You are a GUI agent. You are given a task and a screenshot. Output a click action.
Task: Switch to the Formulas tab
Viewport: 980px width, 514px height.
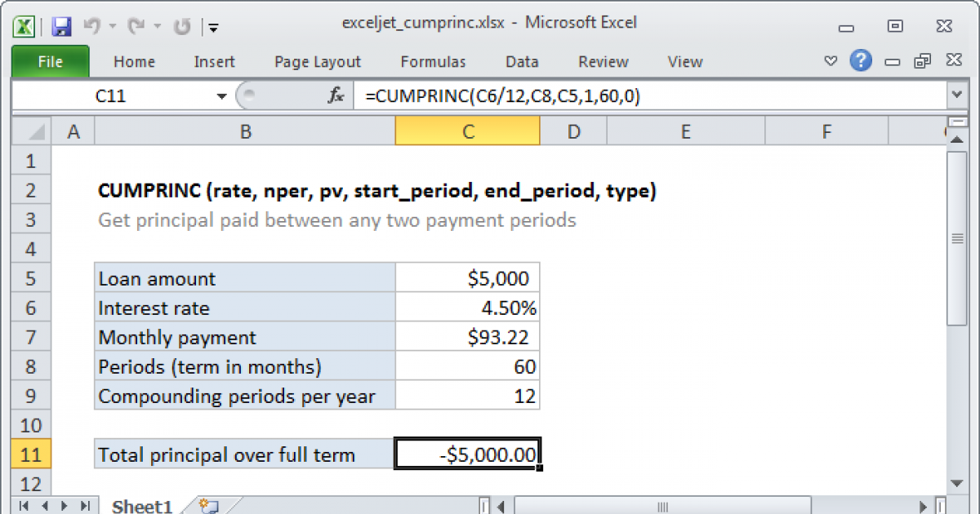coord(433,61)
